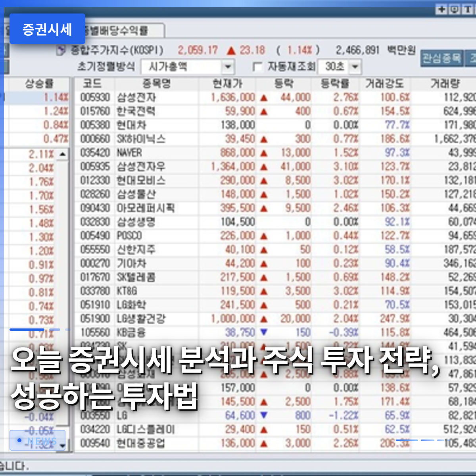Click the 2.76% change rate cell
476x476 pixels.
[345, 97]
